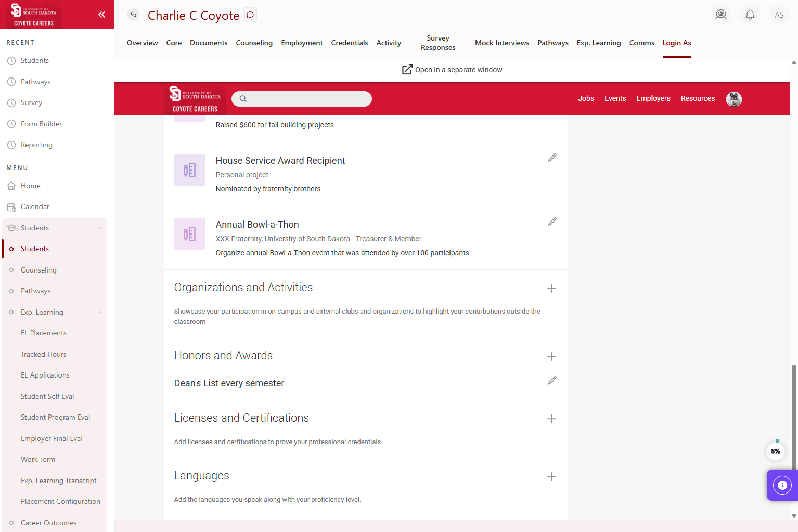Image resolution: width=798 pixels, height=532 pixels.
Task: Open Tracked Hours in sidebar
Action: 44,354
